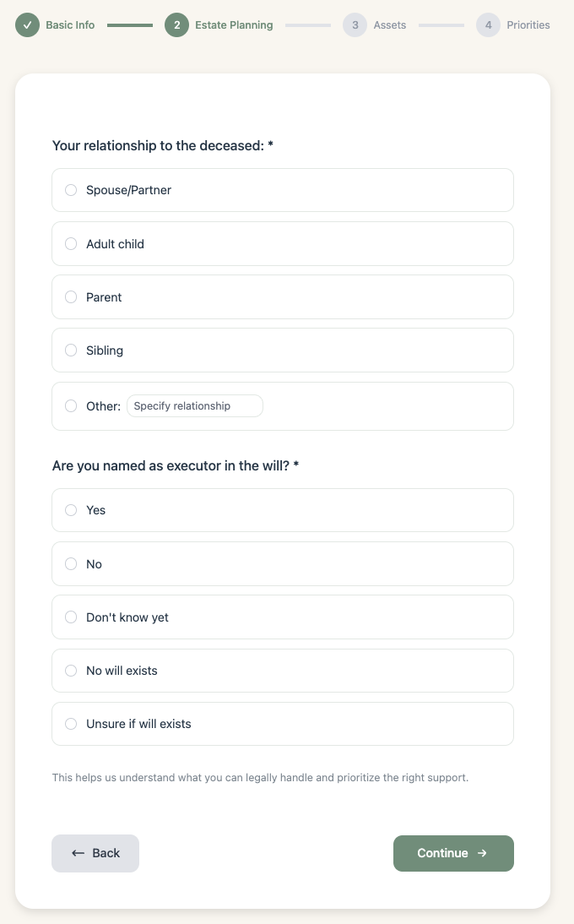Viewport: 574px width, 924px height.
Task: Choose the Don't know yet option
Action: (x=71, y=617)
